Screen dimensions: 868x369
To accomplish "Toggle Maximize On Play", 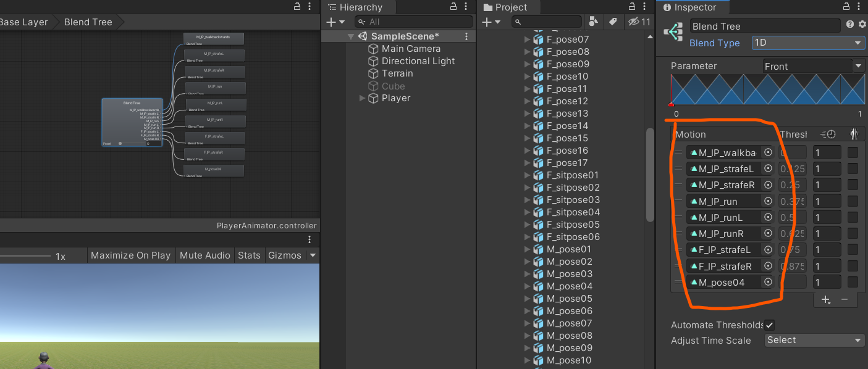I will point(130,255).
